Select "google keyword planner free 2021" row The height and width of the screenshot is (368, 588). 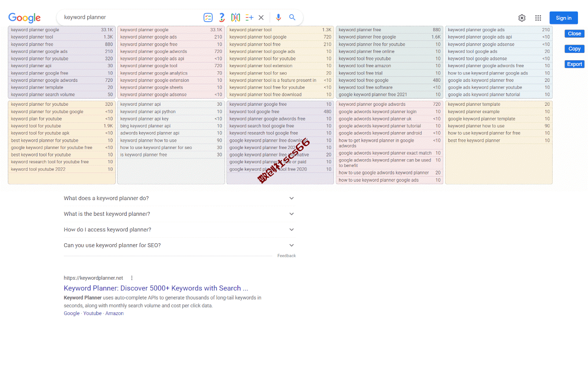point(390,95)
